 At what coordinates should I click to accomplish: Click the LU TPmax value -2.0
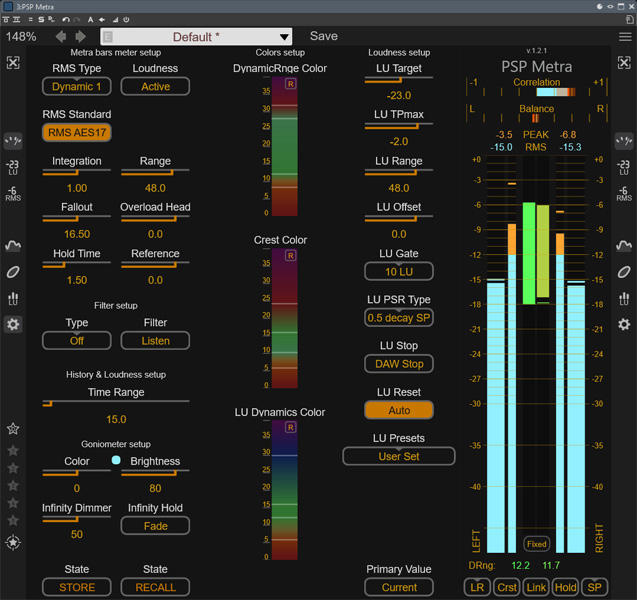pyautogui.click(x=399, y=142)
